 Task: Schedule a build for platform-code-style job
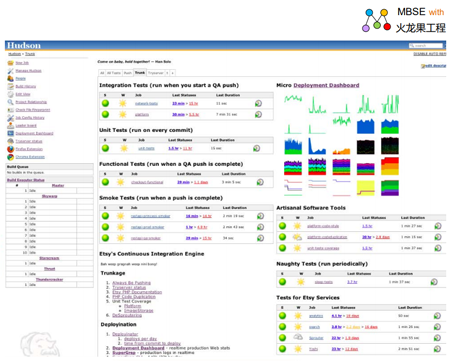pos(438,226)
